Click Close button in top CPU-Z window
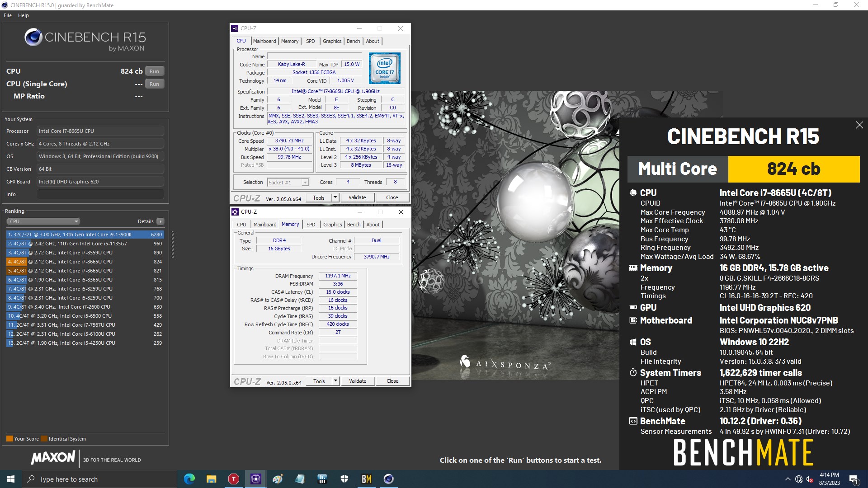868x488 pixels. (392, 198)
